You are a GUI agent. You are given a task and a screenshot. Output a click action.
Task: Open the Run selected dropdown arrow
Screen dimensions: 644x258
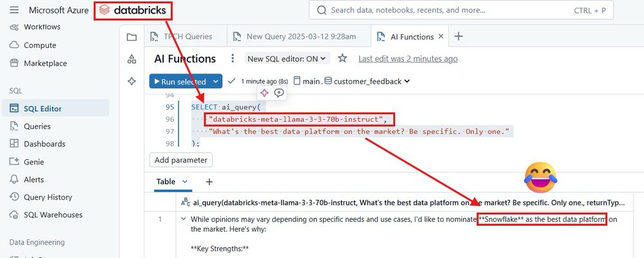(x=216, y=81)
